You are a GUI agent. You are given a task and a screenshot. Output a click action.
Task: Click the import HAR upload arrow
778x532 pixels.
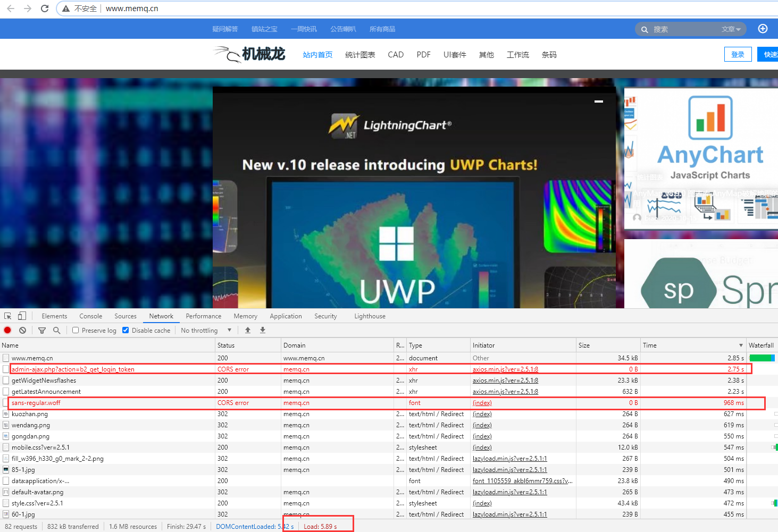(248, 330)
